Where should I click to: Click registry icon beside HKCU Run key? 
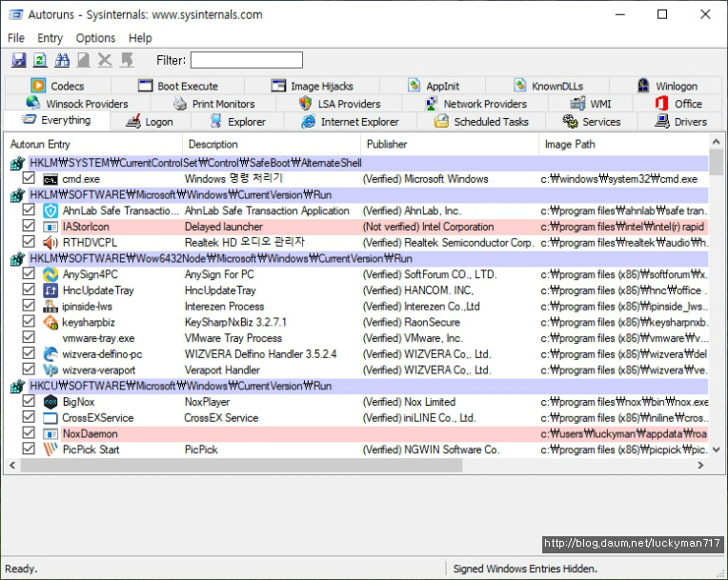[x=18, y=386]
